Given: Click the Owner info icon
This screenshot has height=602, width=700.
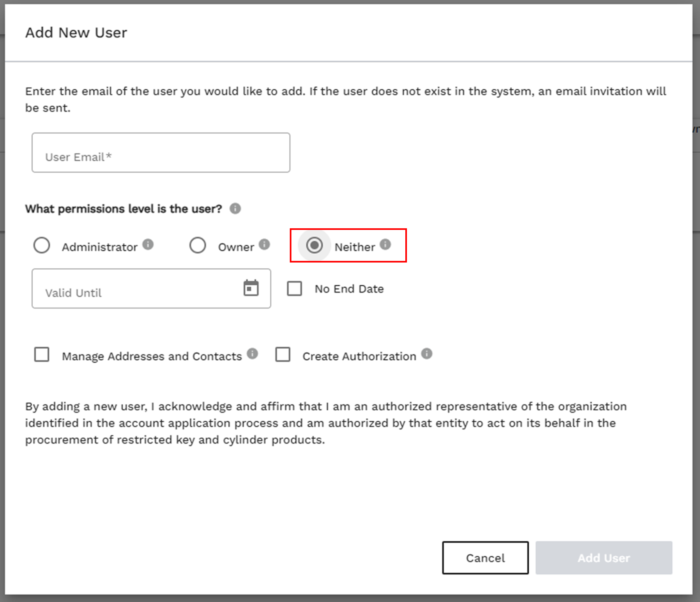Looking at the screenshot, I should click(x=264, y=244).
